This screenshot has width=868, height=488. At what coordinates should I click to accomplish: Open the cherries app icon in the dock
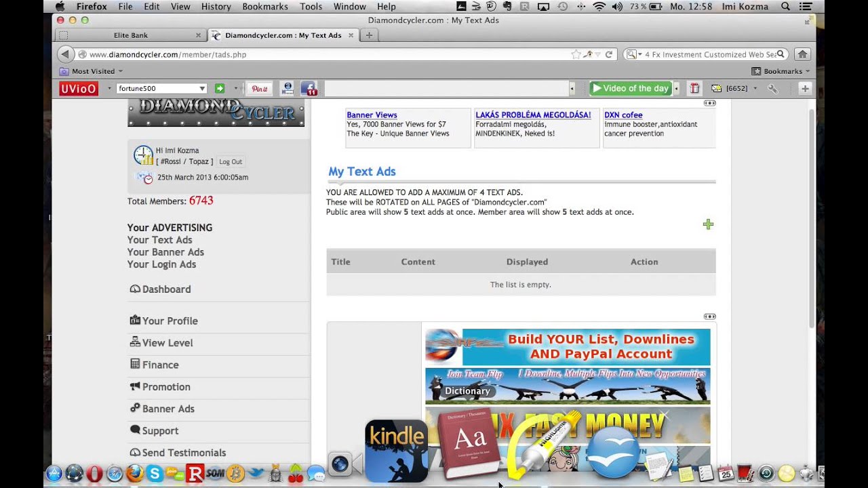tap(296, 473)
